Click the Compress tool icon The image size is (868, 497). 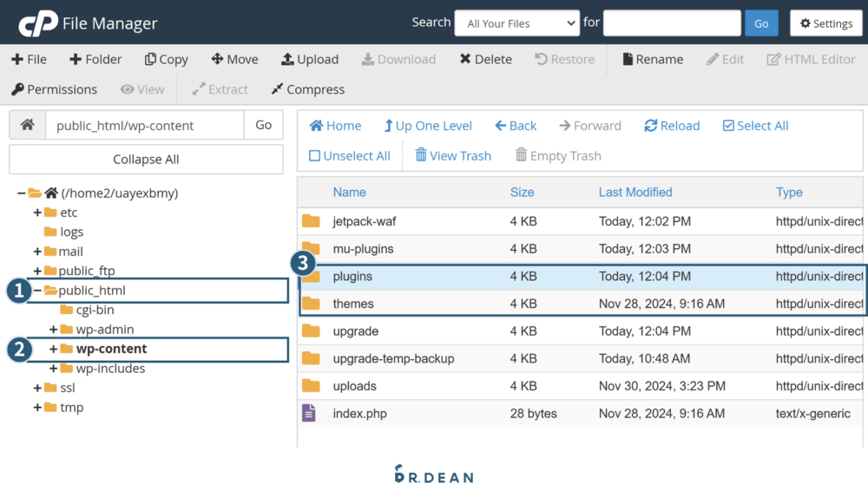click(x=278, y=89)
